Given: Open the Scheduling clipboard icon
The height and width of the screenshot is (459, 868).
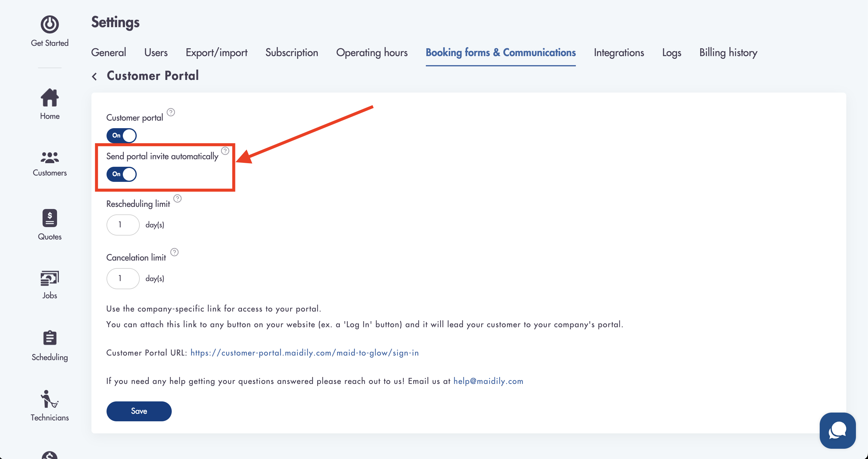Looking at the screenshot, I should coord(49,338).
